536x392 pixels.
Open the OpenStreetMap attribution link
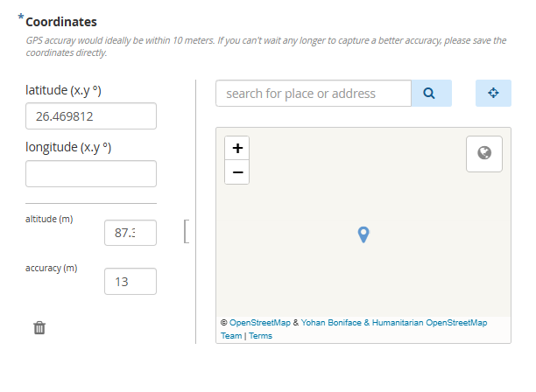click(261, 323)
